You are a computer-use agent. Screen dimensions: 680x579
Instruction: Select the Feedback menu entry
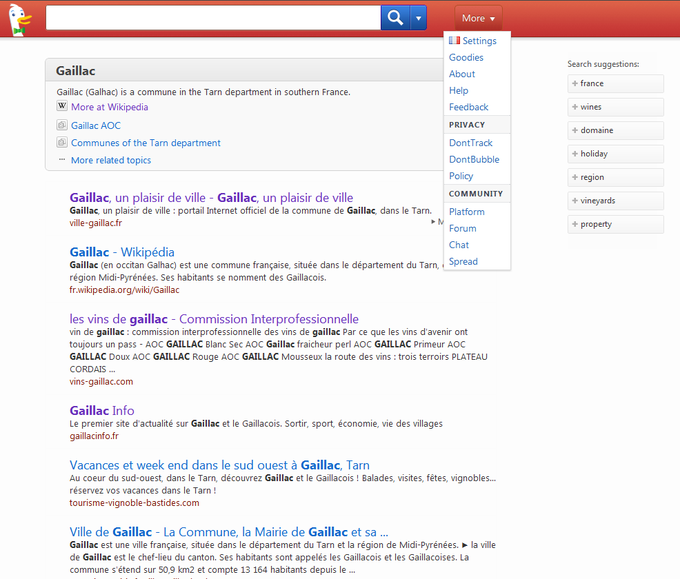point(468,107)
